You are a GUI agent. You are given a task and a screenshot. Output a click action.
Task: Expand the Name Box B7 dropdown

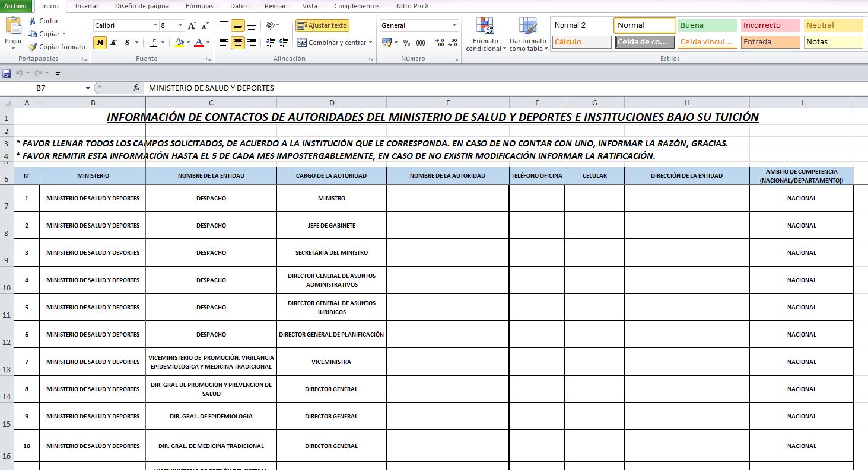[x=88, y=88]
